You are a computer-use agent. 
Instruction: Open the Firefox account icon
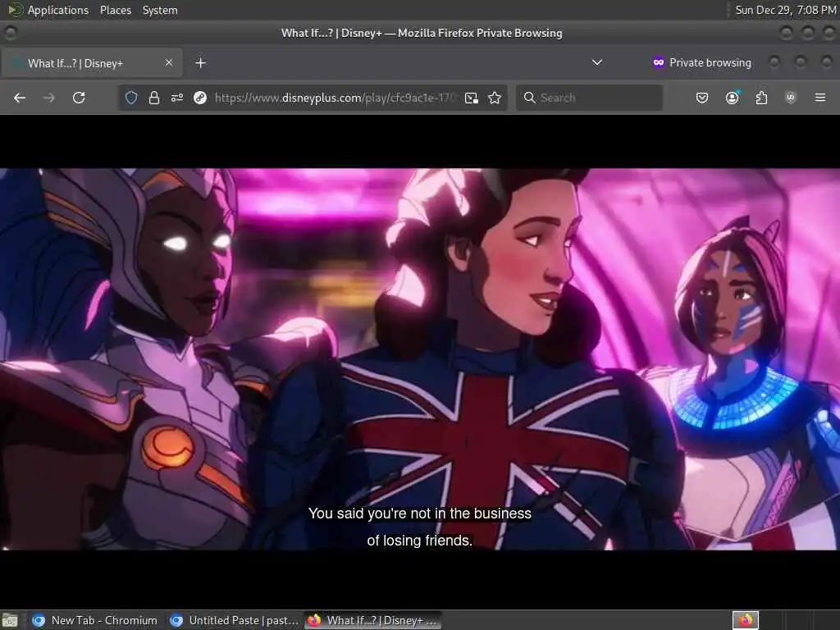732,98
